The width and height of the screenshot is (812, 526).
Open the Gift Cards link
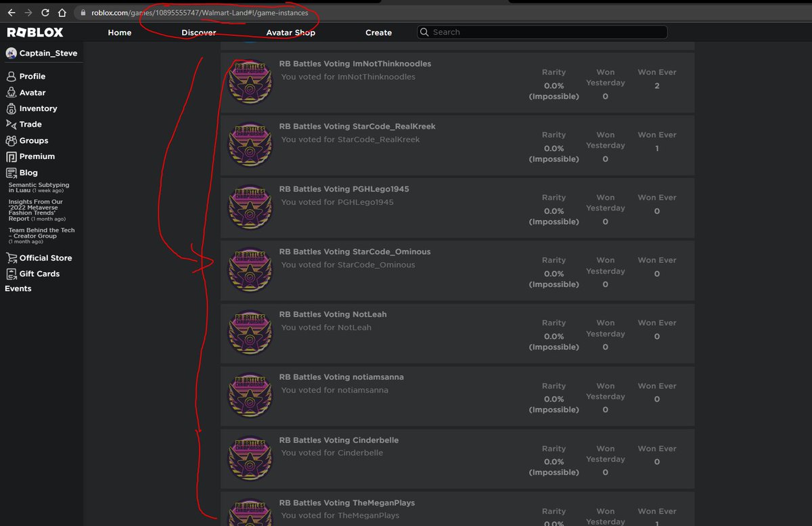[39, 273]
